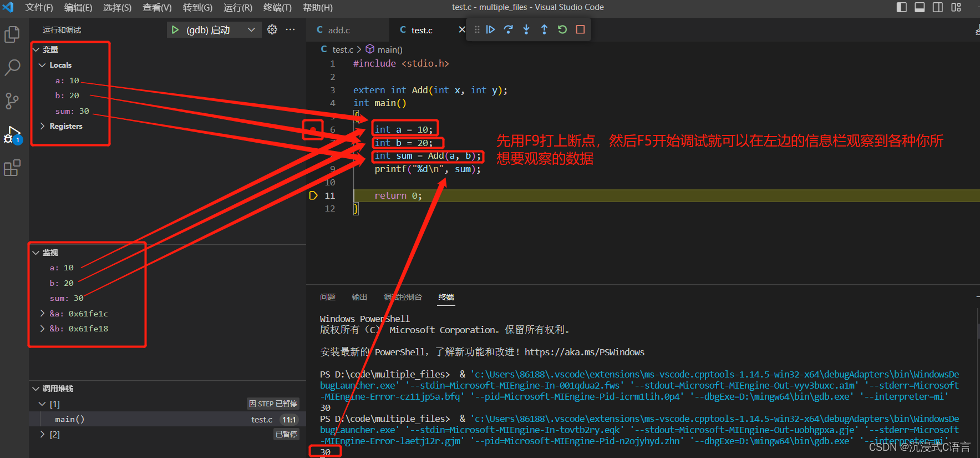Select the main() call stack frame

click(167, 419)
